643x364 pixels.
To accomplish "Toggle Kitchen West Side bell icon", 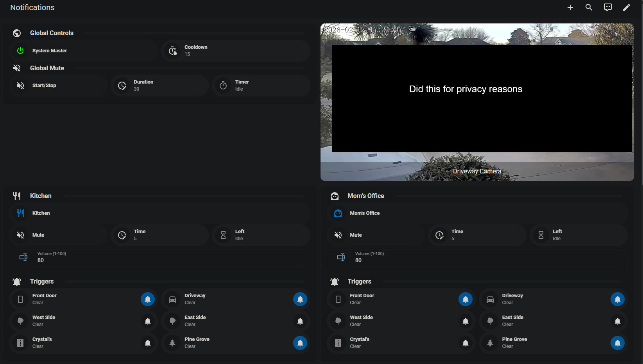I will pos(148,321).
